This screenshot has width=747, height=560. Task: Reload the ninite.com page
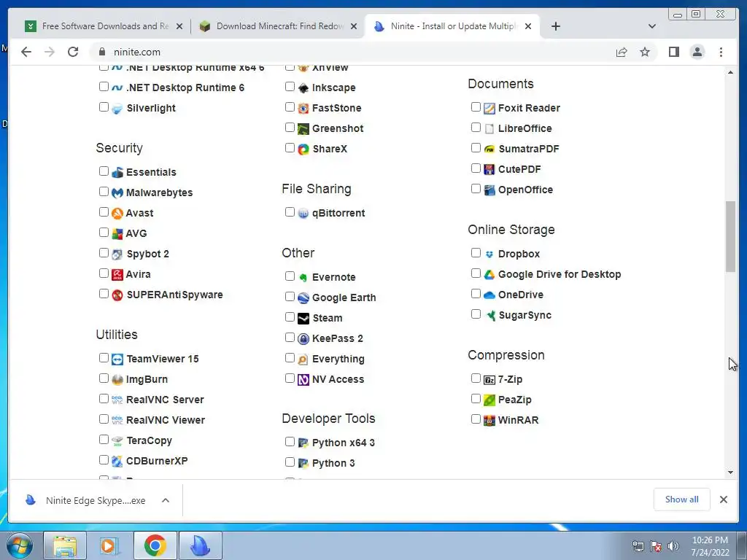[73, 52]
